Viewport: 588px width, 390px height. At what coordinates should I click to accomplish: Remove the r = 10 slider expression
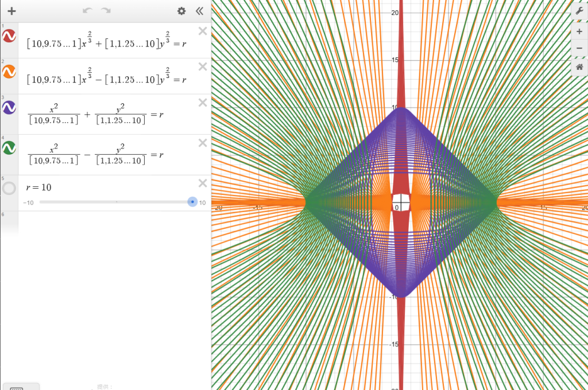click(202, 183)
